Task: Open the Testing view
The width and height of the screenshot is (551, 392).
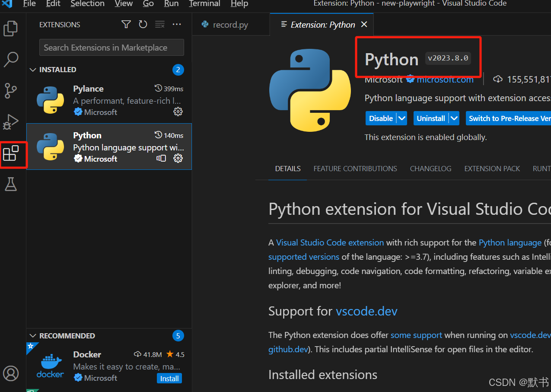Action: pyautogui.click(x=10, y=184)
